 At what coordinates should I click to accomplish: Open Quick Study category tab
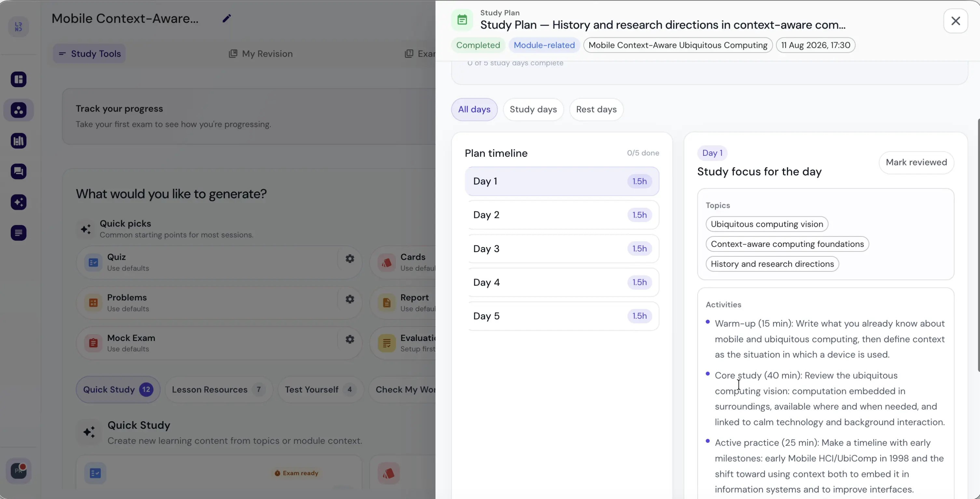pos(118,389)
